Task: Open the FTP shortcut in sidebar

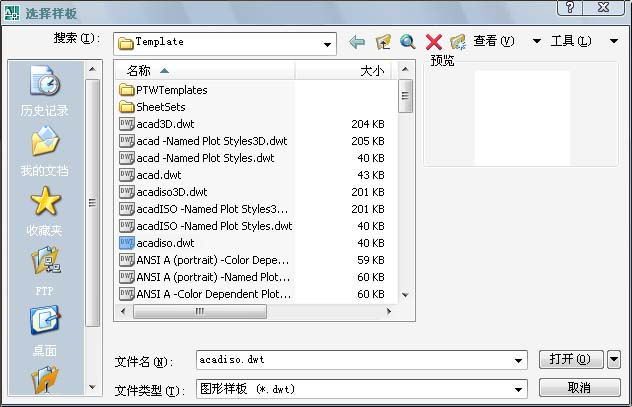Action: [x=45, y=271]
